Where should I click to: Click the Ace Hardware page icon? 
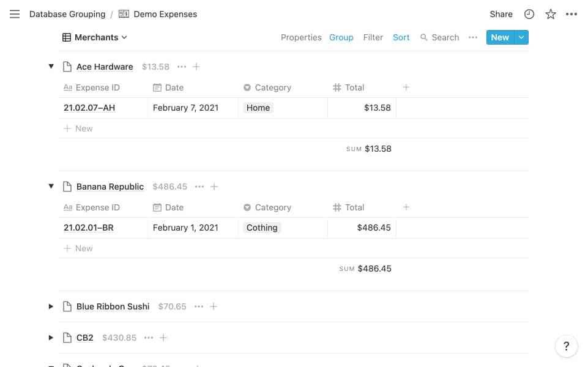click(x=67, y=67)
